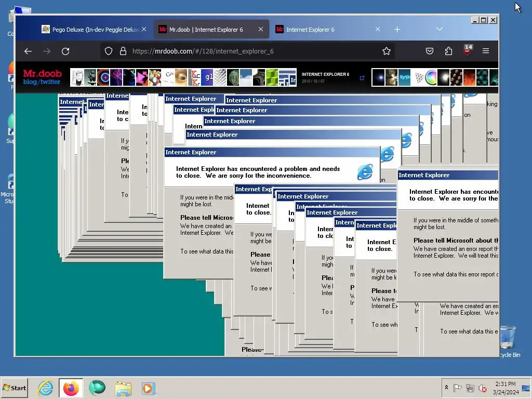Click the 'INTERNET EXPLORER 6' project title text
Viewport: 532px width, 399px height.
point(325,74)
